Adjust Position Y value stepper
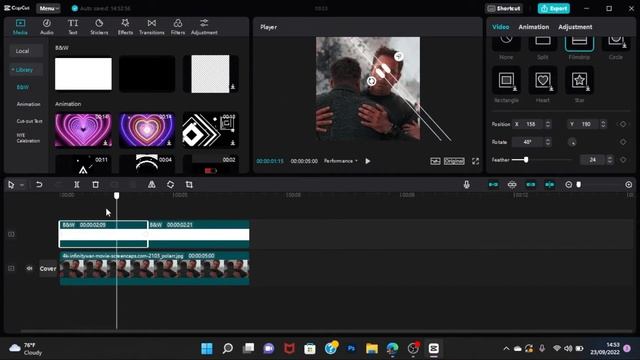 click(x=603, y=124)
